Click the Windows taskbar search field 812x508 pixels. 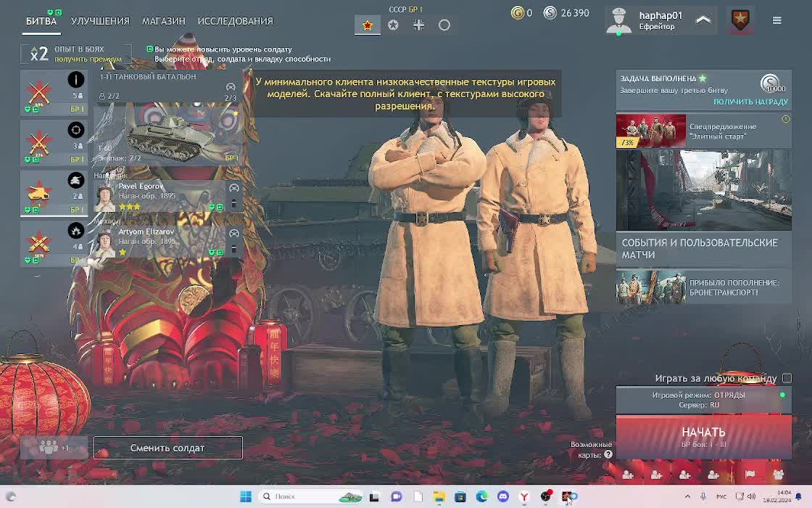(x=310, y=496)
